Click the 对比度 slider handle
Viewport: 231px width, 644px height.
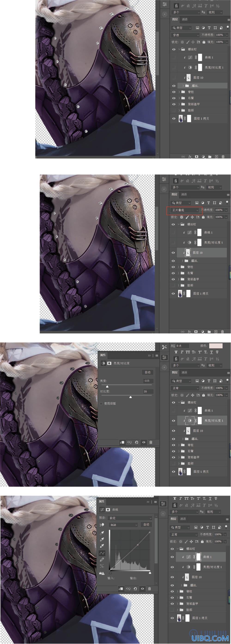[x=131, y=397]
